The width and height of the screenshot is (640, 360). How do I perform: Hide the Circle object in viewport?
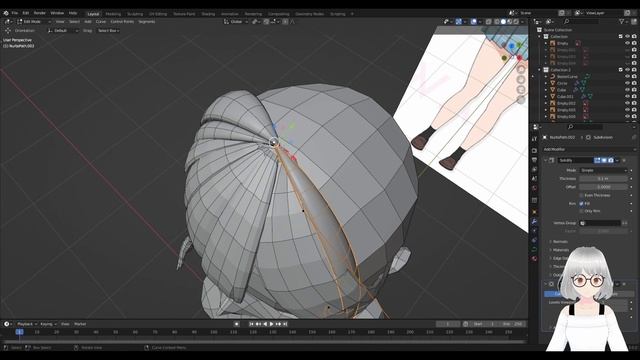628,83
